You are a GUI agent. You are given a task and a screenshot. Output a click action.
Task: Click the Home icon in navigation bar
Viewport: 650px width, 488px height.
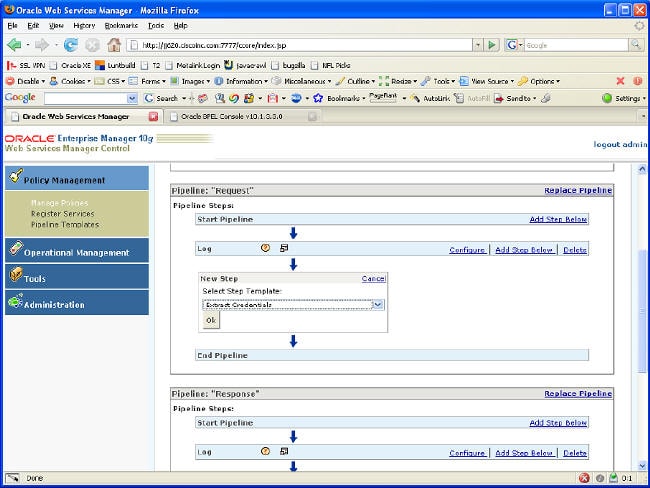(114, 45)
